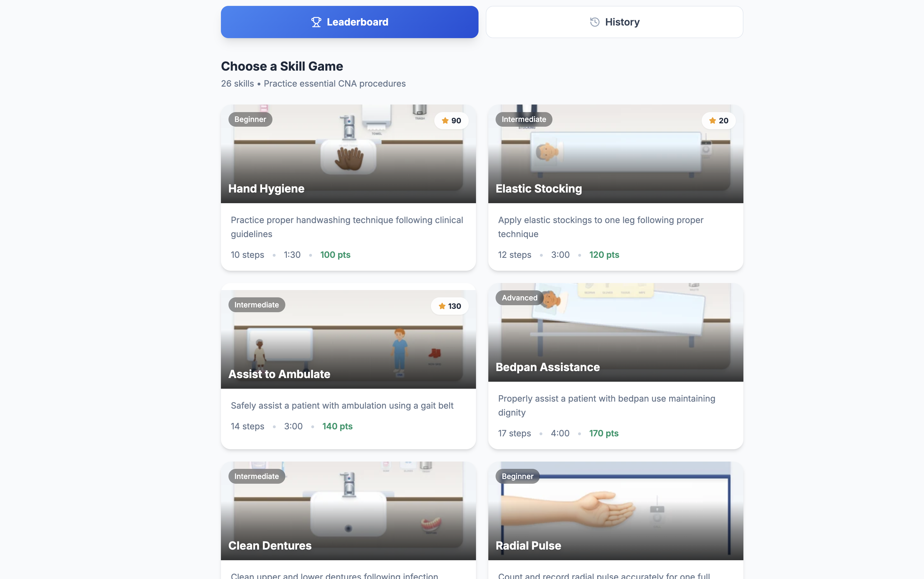
Task: Click the star icon on Assist to Ambulate
Action: tap(442, 306)
